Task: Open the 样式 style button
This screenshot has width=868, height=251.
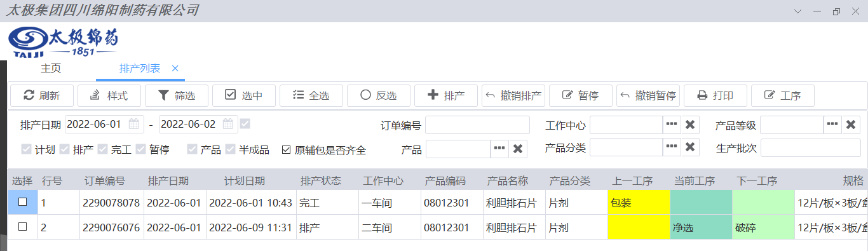Action: [x=109, y=96]
